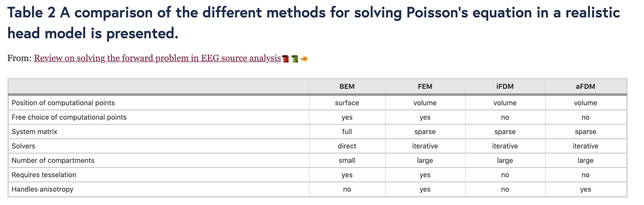Click the 'surface' cell under BEM

pyautogui.click(x=347, y=103)
